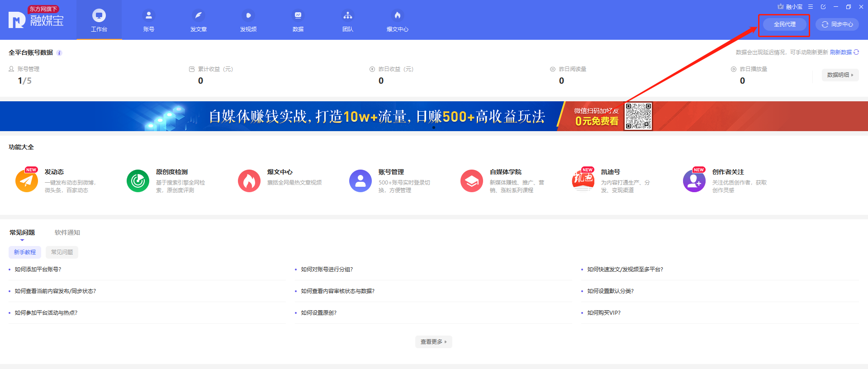The image size is (868, 369).
Task: Click the 功能大全 section heading
Action: tap(21, 147)
